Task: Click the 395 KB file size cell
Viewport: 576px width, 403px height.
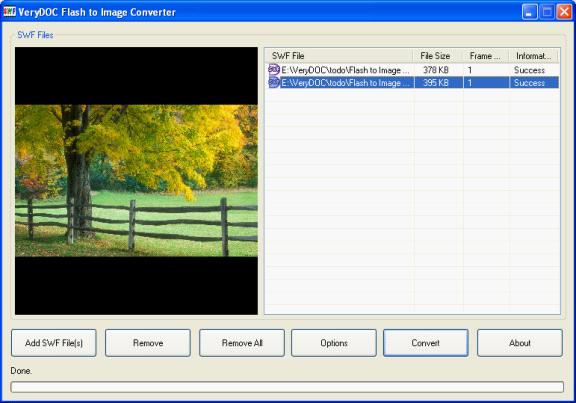Action: click(x=436, y=83)
